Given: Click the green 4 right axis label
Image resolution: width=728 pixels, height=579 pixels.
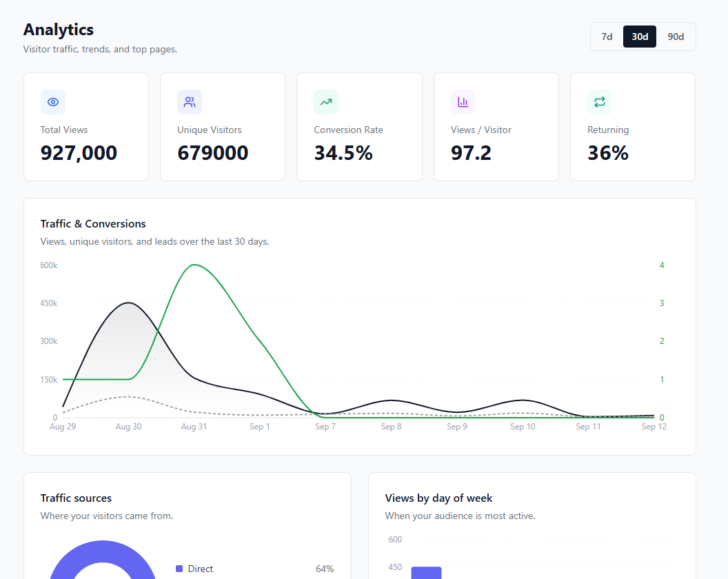Looking at the screenshot, I should click(662, 265).
